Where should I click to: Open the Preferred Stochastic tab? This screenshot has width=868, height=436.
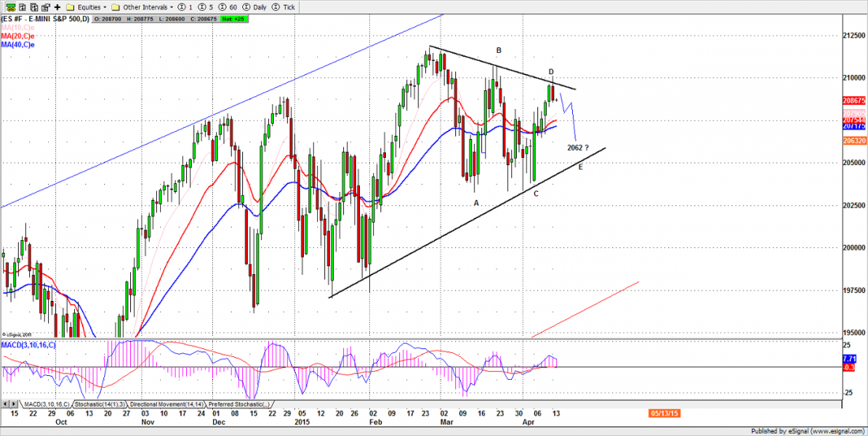[x=241, y=404]
